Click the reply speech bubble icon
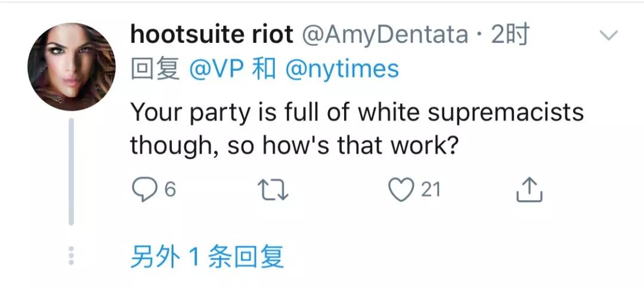This screenshot has width=644, height=288. point(144,190)
